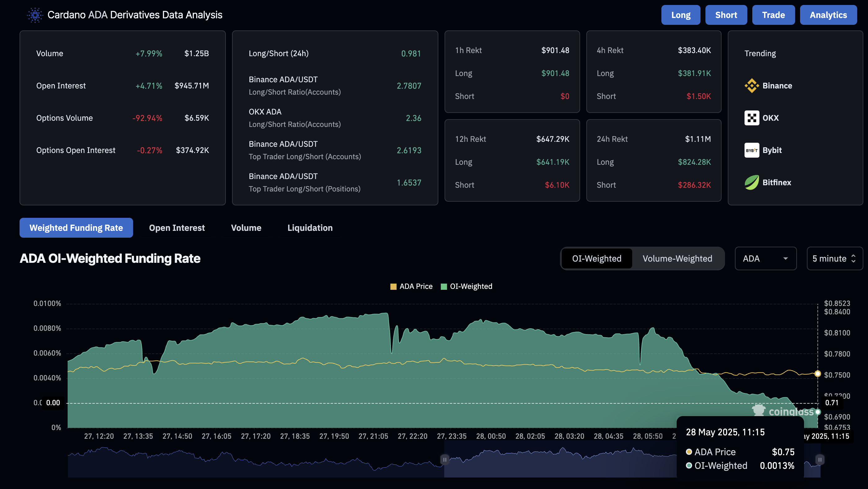Image resolution: width=868 pixels, height=489 pixels.
Task: Click the Bitfinex leaf logo icon
Action: (x=751, y=182)
